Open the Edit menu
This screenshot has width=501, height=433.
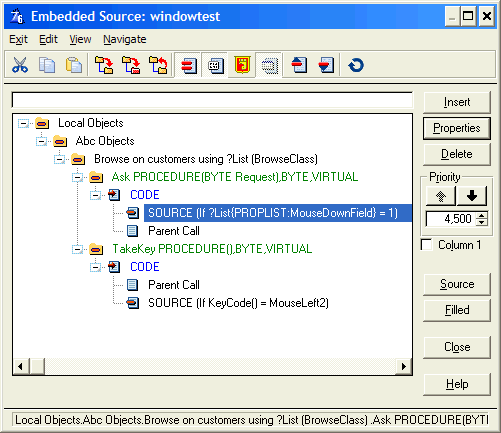click(48, 39)
